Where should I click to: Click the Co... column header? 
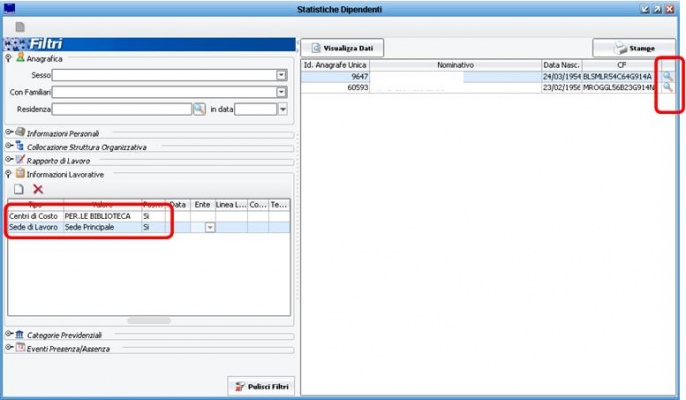coord(258,205)
